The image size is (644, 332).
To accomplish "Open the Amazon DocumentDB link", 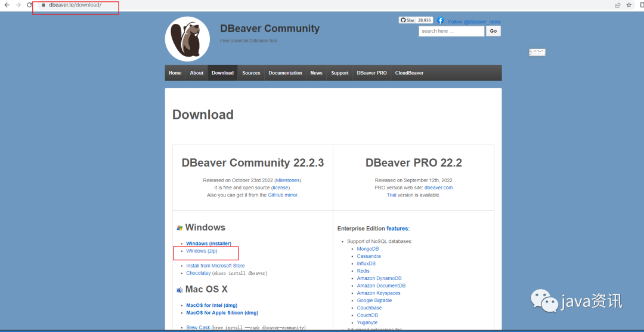I will pos(381,286).
